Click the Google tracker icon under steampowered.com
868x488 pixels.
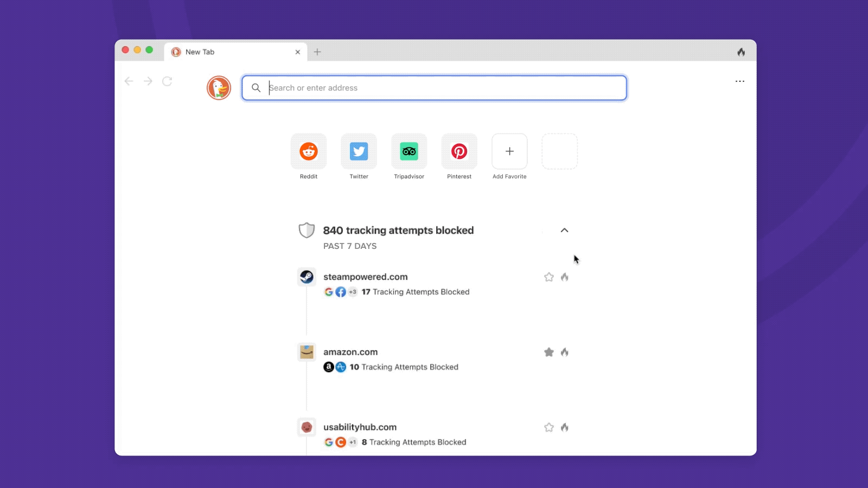tap(329, 292)
